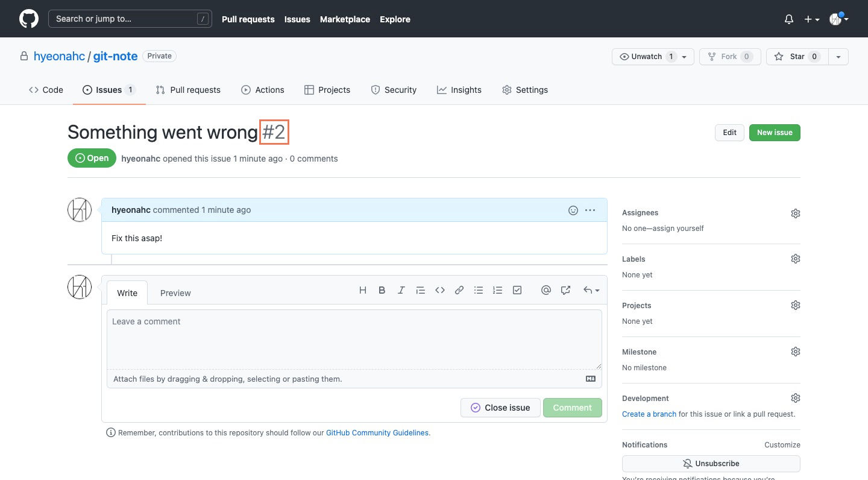Insert heading with the H icon
This screenshot has height=480, width=868.
coord(363,290)
